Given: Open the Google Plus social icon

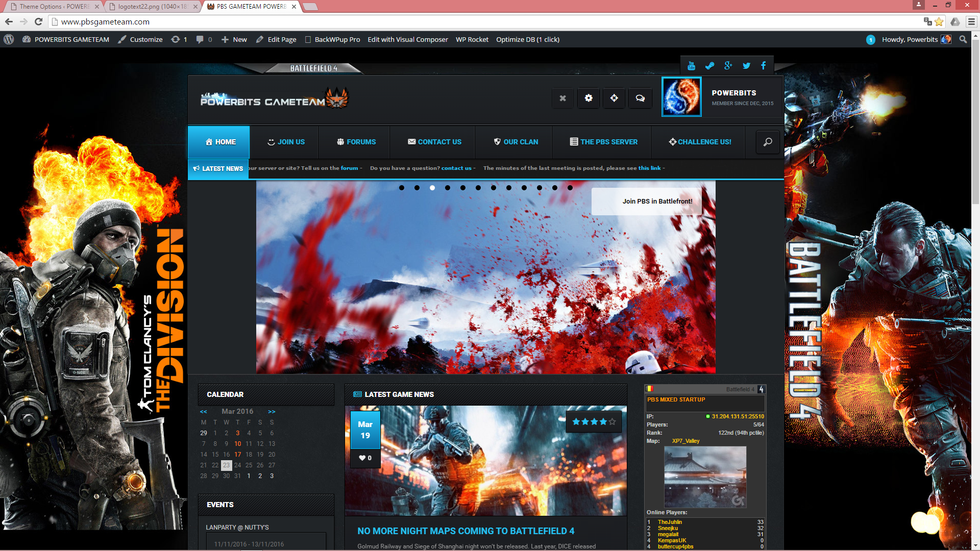Looking at the screenshot, I should (x=728, y=66).
